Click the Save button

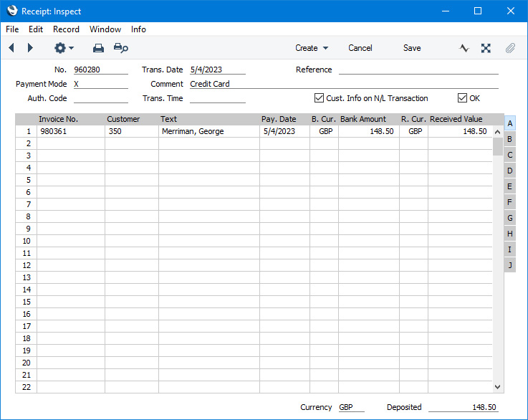click(412, 48)
